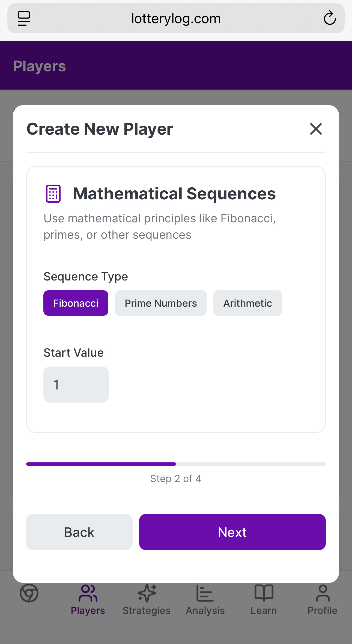Go to Strategies via the sparkle icon

pos(147,593)
